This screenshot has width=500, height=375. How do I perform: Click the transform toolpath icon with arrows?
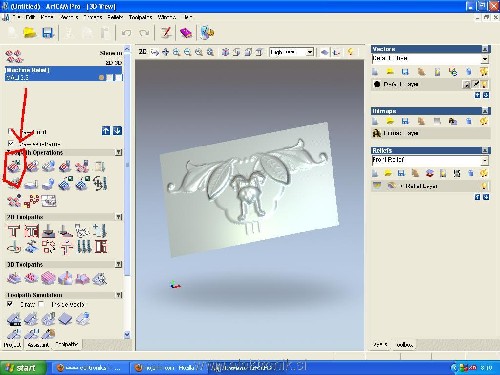[x=100, y=183]
